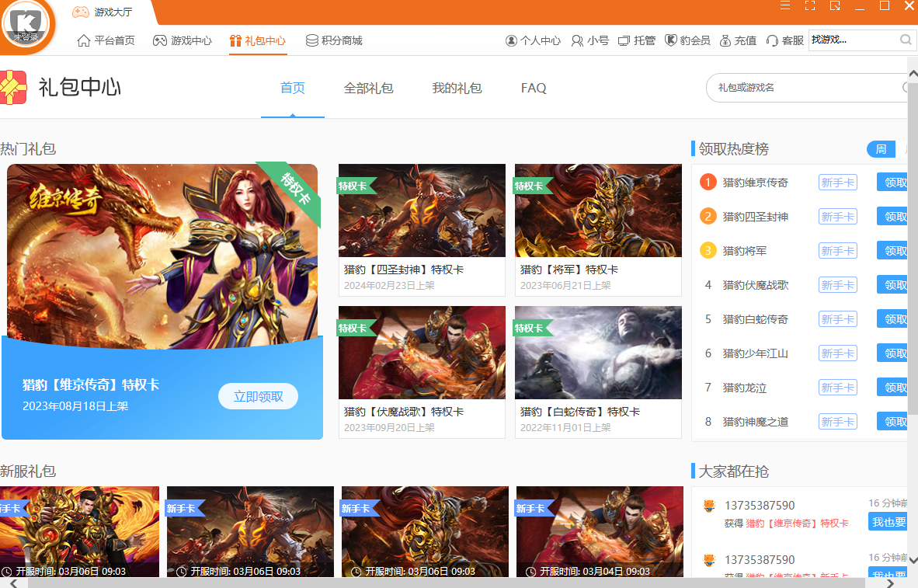Contact 客服 via the headset icon

[x=772, y=40]
